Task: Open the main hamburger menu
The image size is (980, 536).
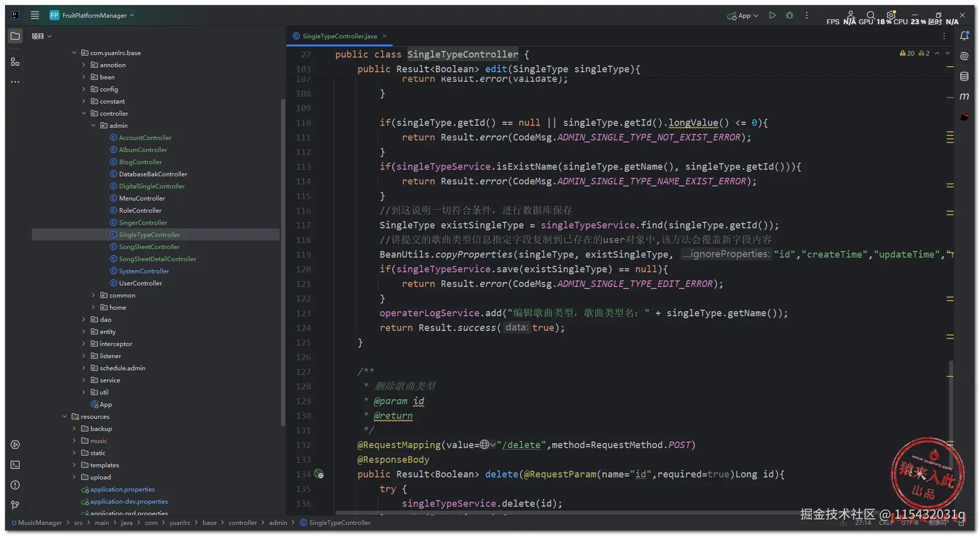Action: pos(35,15)
